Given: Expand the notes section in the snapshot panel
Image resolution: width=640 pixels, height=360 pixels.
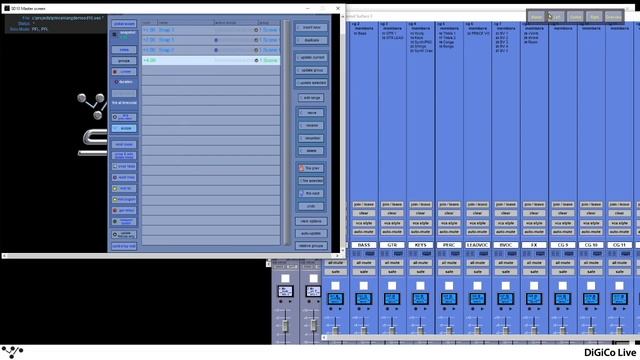Looking at the screenshot, I should (124, 50).
